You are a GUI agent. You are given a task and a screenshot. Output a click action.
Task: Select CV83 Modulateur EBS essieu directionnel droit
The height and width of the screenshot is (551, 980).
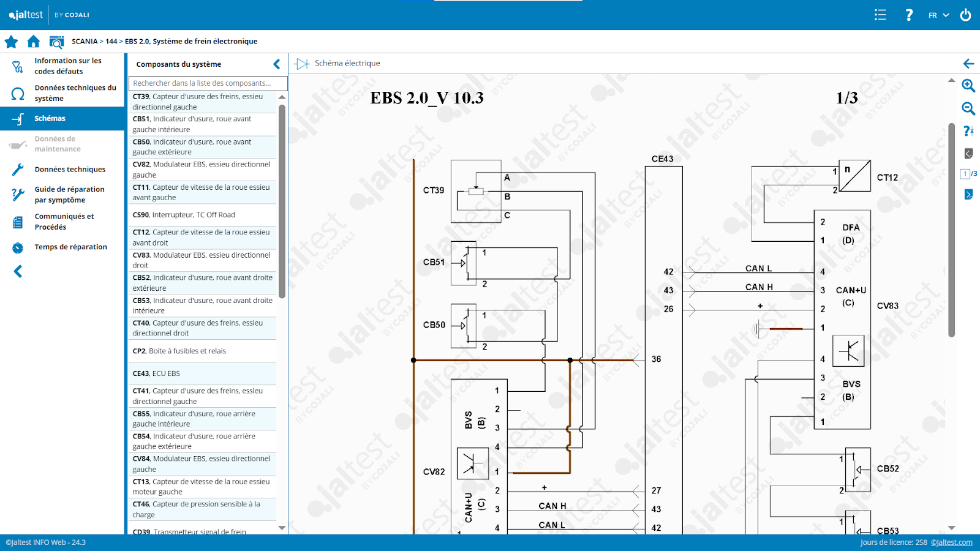tap(203, 260)
